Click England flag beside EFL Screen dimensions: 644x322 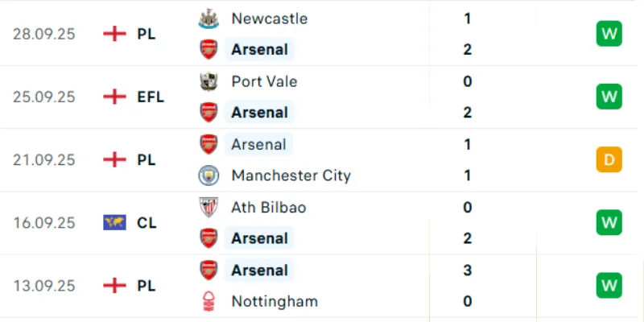coord(115,97)
